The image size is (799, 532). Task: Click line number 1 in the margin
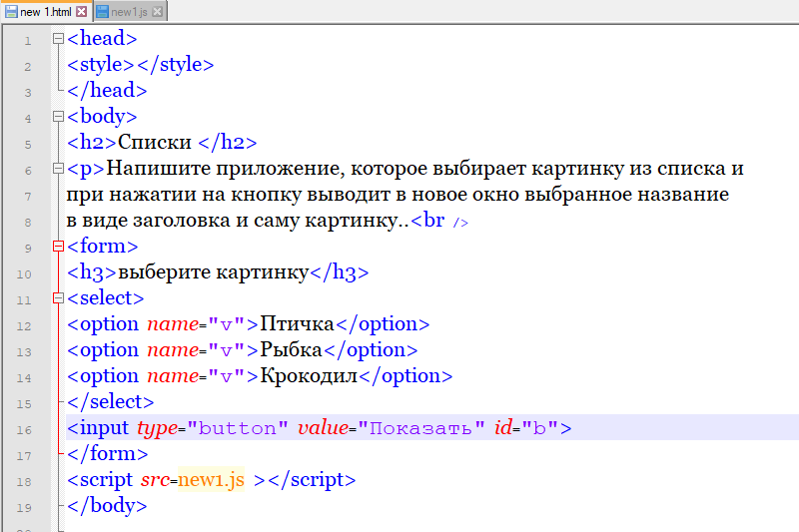click(x=27, y=41)
